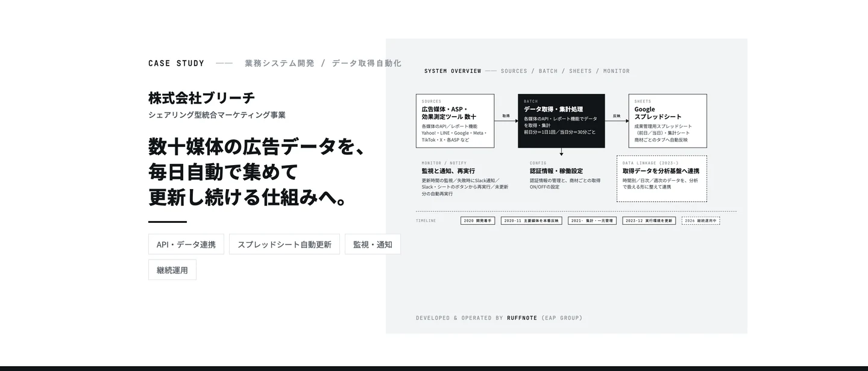Click timeline marker 2020 開発着手
The image size is (868, 371).
click(477, 221)
